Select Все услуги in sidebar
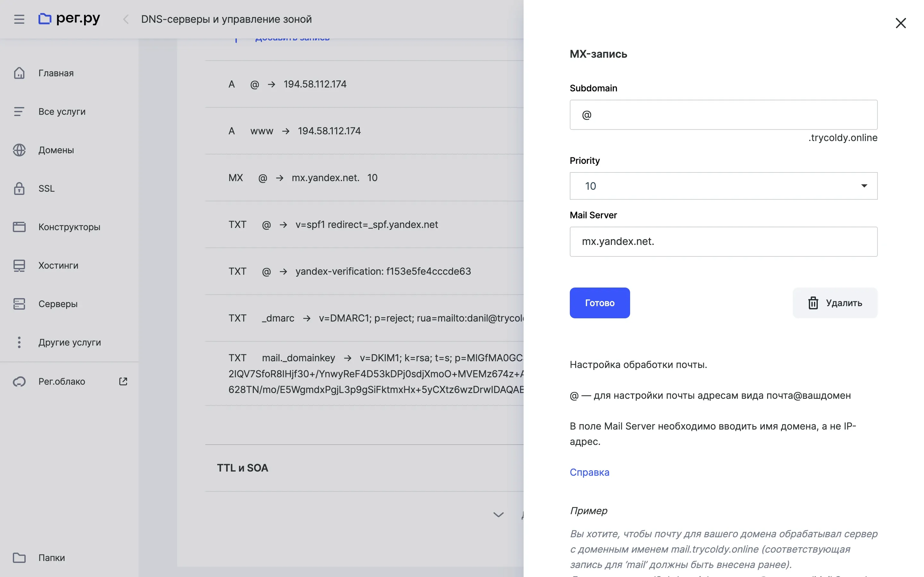This screenshot has height=577, width=924. [62, 112]
